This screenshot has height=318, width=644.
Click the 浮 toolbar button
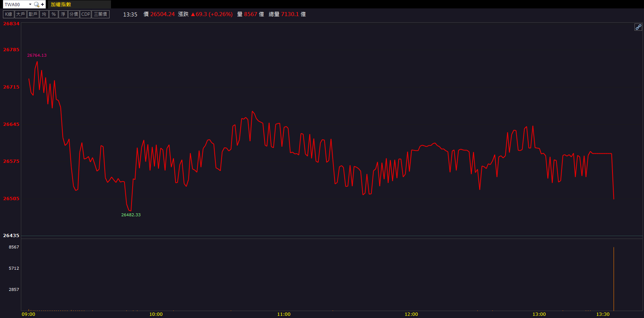coord(63,14)
